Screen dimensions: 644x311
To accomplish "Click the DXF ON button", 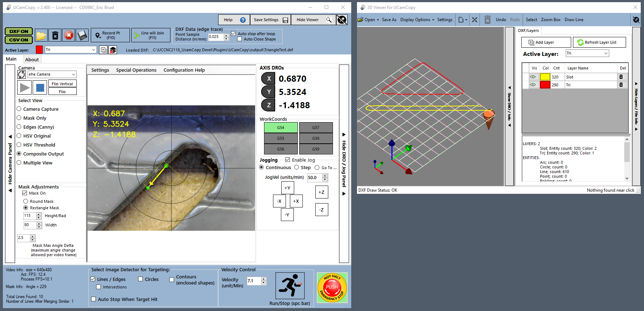I will pyautogui.click(x=19, y=32).
